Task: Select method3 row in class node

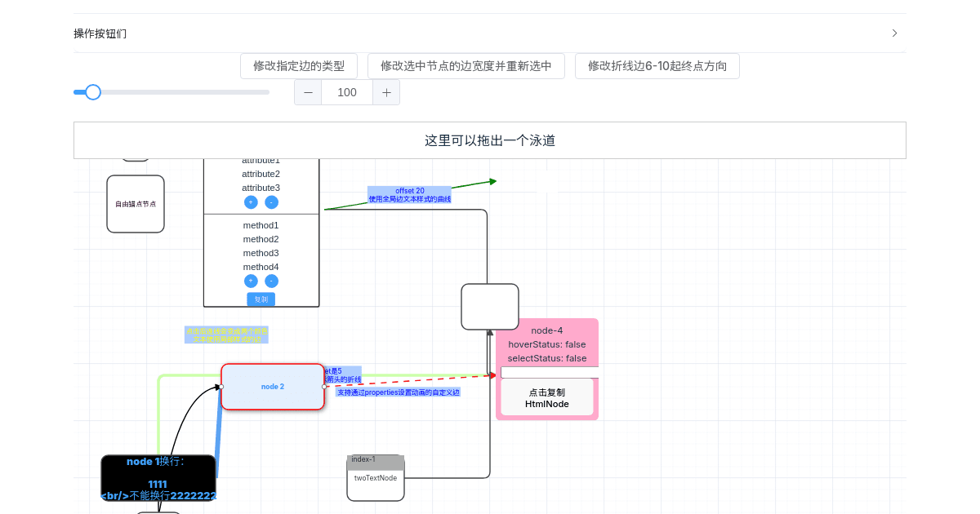Action: (261, 253)
